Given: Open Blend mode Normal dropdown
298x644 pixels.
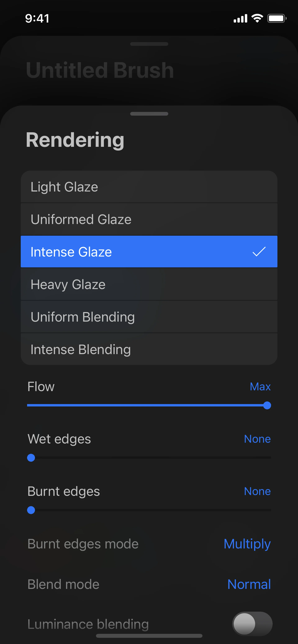Looking at the screenshot, I should 249,584.
